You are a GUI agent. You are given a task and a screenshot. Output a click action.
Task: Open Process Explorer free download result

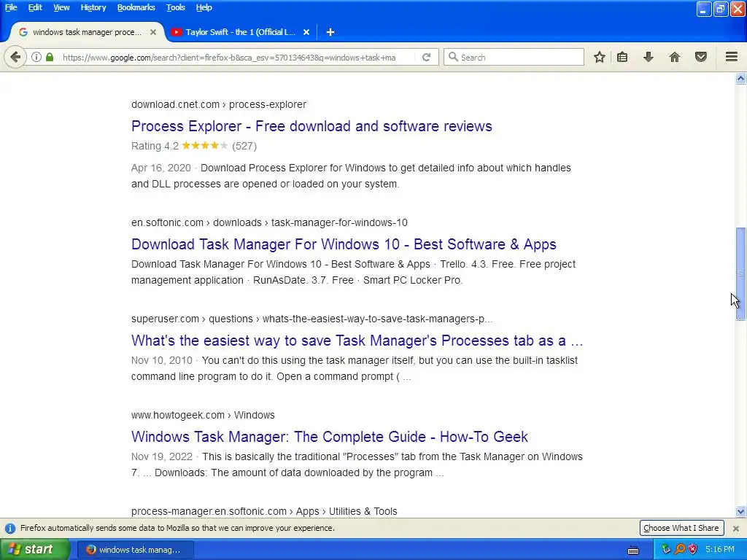tap(311, 126)
